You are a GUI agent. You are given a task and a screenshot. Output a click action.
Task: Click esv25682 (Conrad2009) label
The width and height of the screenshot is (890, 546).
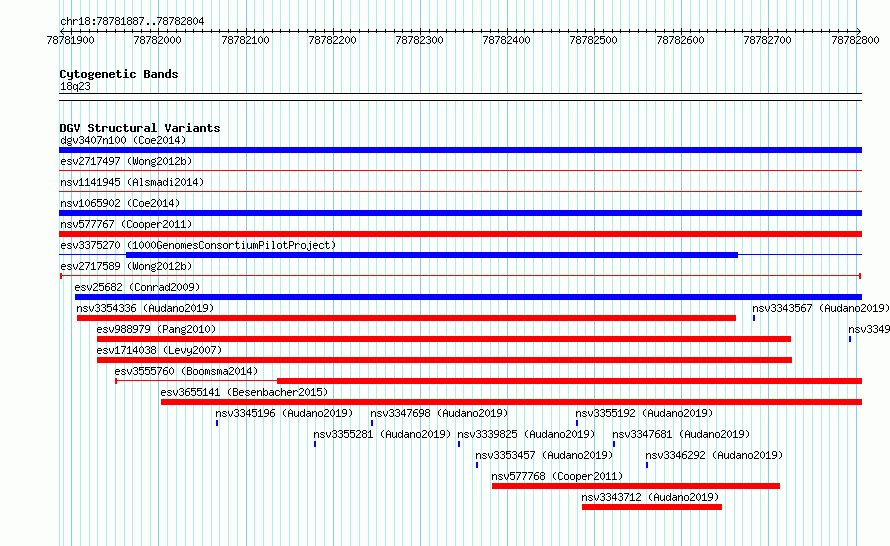[x=137, y=287]
